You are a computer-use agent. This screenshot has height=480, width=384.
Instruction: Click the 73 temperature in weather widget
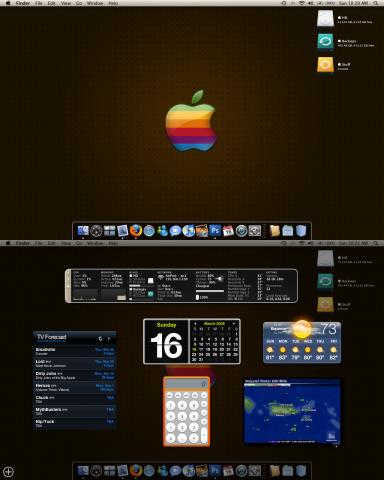coord(329,329)
